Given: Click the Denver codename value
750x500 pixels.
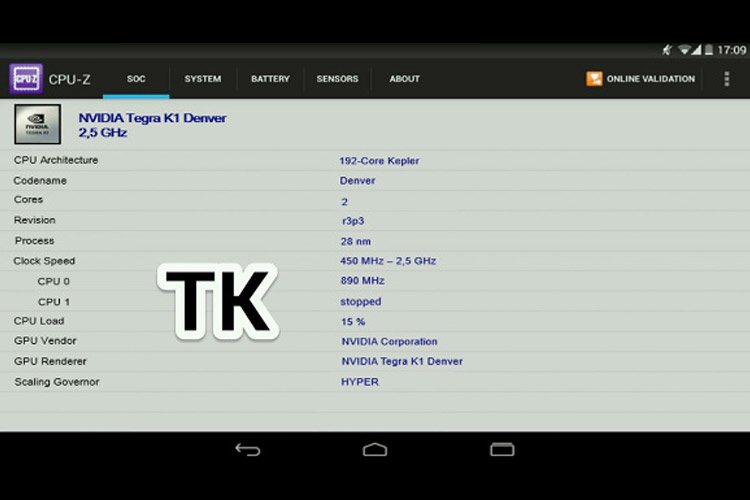Looking at the screenshot, I should pyautogui.click(x=357, y=181).
